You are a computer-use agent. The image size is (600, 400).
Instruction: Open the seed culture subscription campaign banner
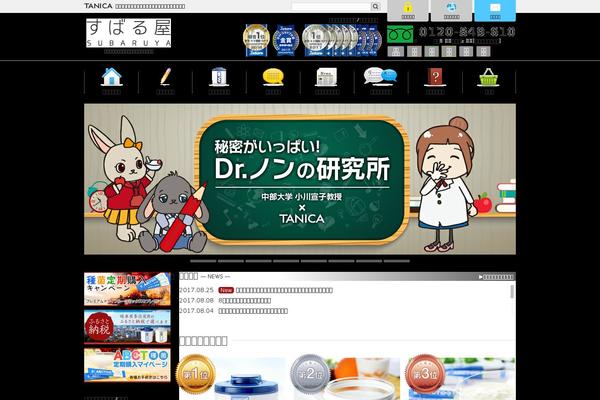pyautogui.click(x=127, y=289)
